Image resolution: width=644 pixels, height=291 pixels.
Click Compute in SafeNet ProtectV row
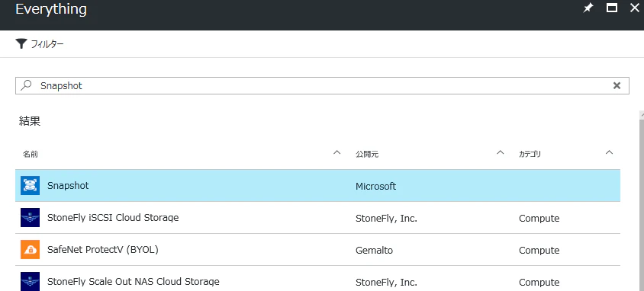(x=539, y=251)
